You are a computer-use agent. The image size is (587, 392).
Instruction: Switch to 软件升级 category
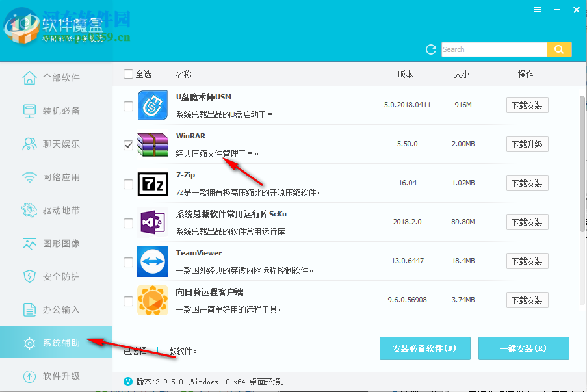[56, 376]
